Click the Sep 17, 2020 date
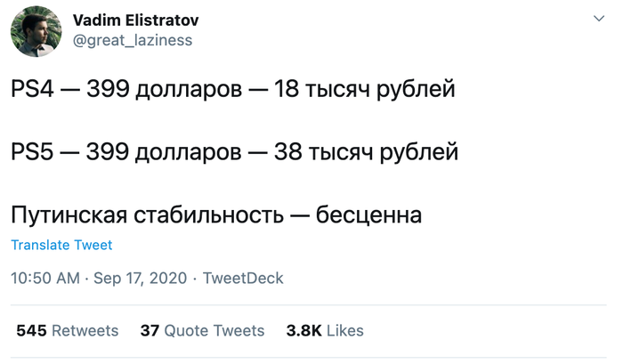Image resolution: width=623 pixels, height=364 pixels. pyautogui.click(x=141, y=279)
